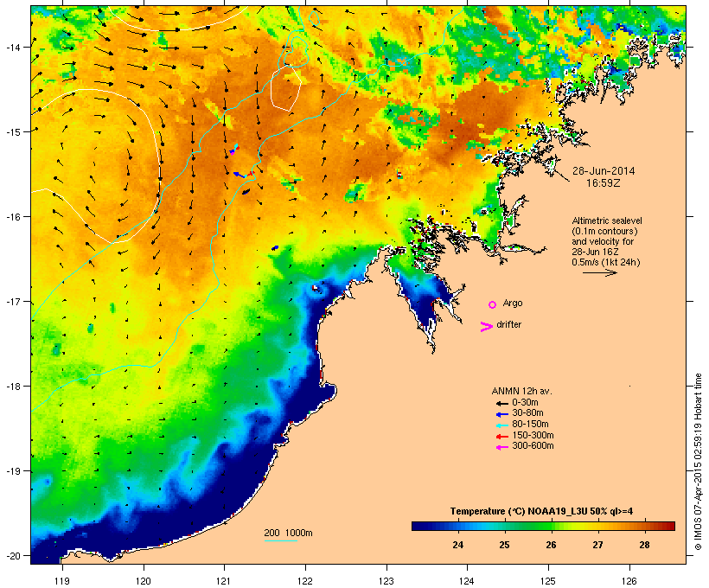Click the '200 1000m' isobath label
The width and height of the screenshot is (709, 588).
tap(288, 533)
